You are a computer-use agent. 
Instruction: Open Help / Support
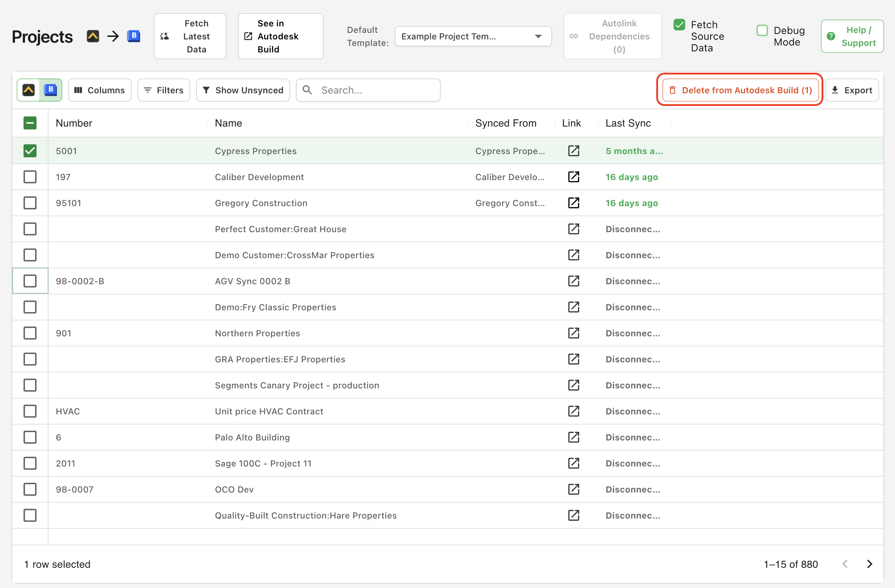point(852,36)
